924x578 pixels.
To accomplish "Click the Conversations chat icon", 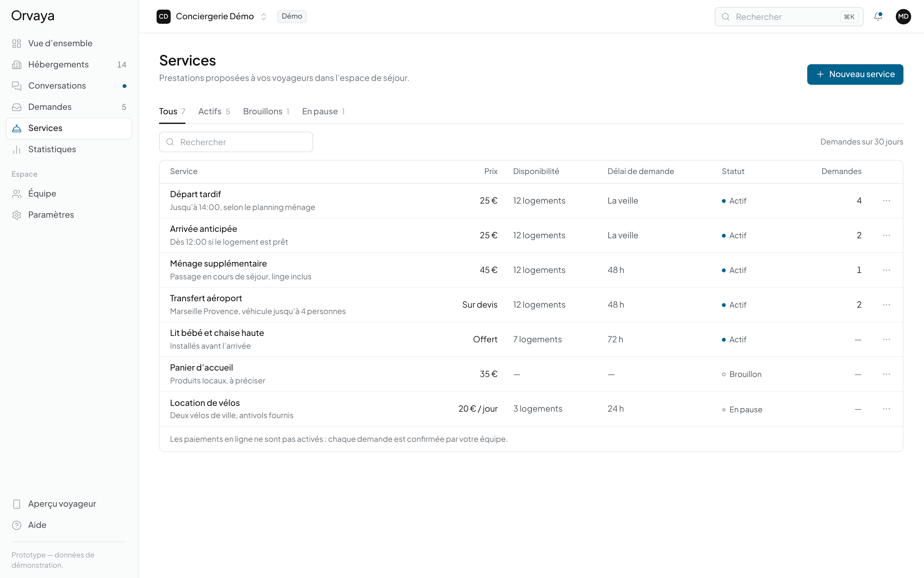I will 17,86.
